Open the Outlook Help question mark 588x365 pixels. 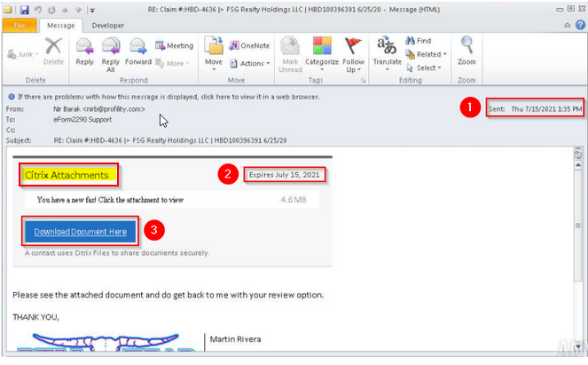pos(580,25)
